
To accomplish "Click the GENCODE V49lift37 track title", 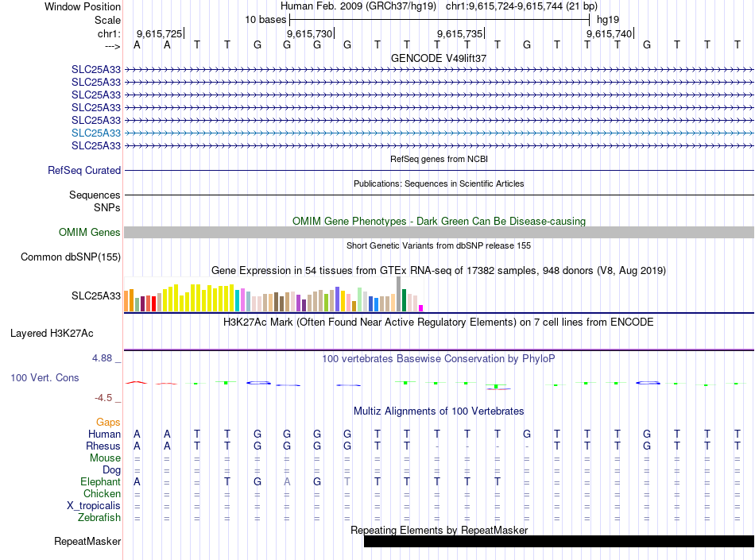I will coord(438,58).
